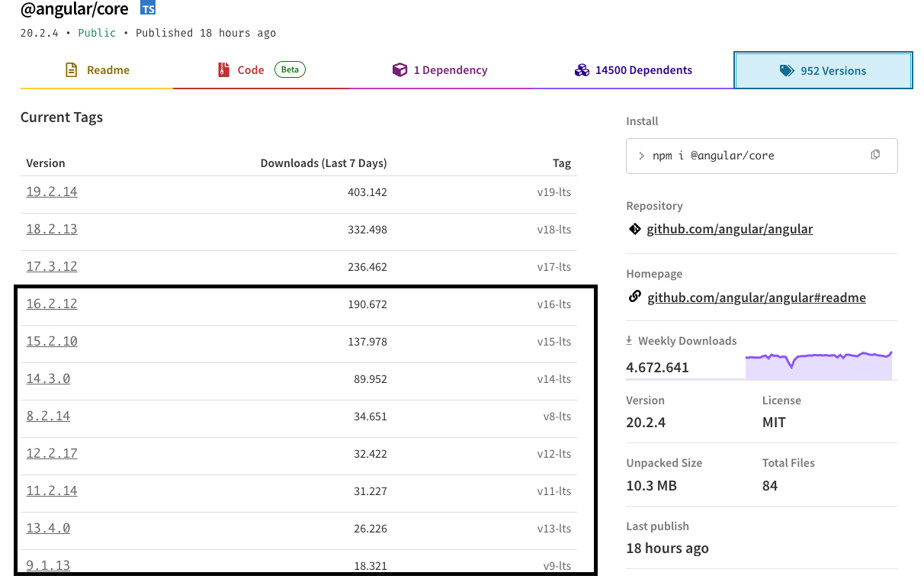Click the npm i @angular/core install field

click(762, 156)
